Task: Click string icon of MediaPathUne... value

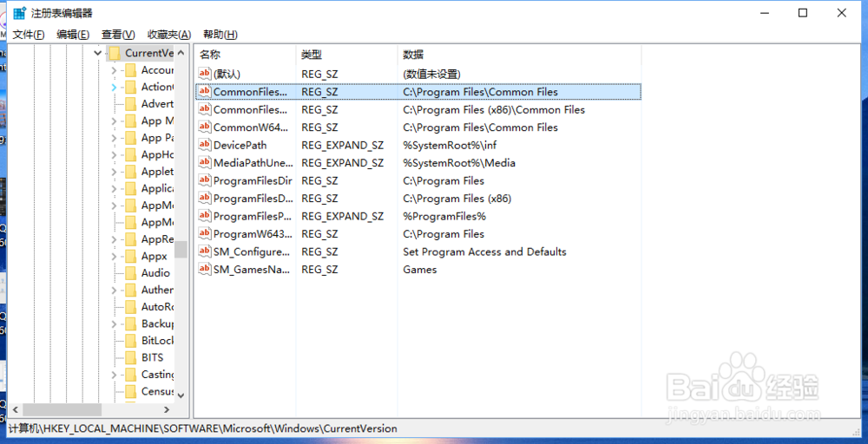Action: tap(205, 162)
